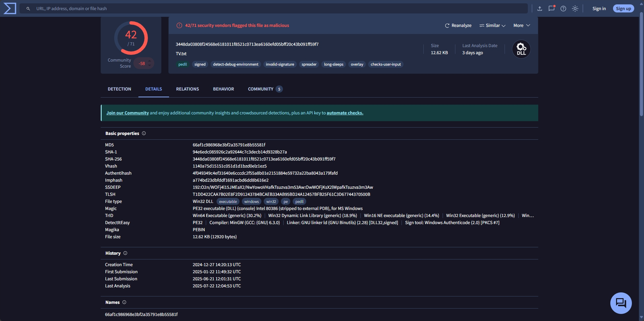Image resolution: width=644 pixels, height=321 pixels.
Task: Open the Behavior tab
Action: coord(223,89)
